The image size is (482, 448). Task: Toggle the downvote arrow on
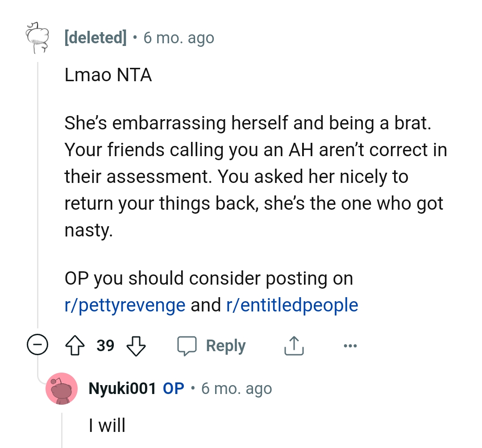click(x=136, y=345)
